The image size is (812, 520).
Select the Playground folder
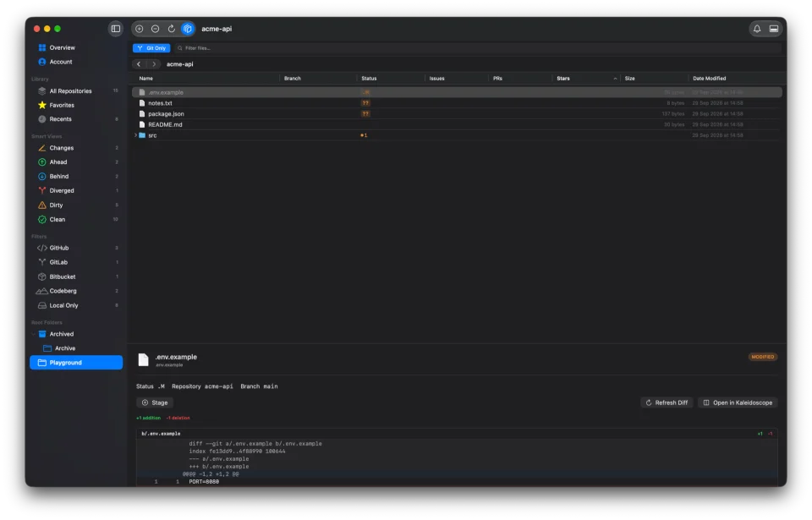tap(75, 363)
